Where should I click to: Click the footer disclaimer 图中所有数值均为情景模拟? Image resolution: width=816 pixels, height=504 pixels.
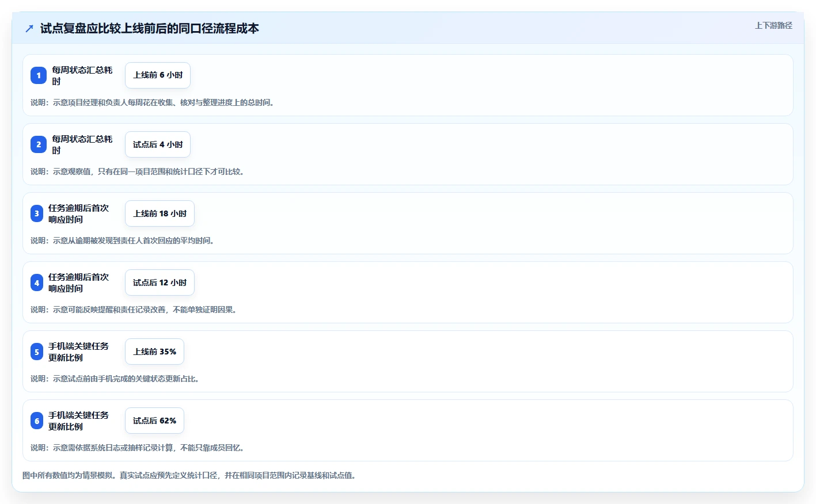pyautogui.click(x=190, y=475)
